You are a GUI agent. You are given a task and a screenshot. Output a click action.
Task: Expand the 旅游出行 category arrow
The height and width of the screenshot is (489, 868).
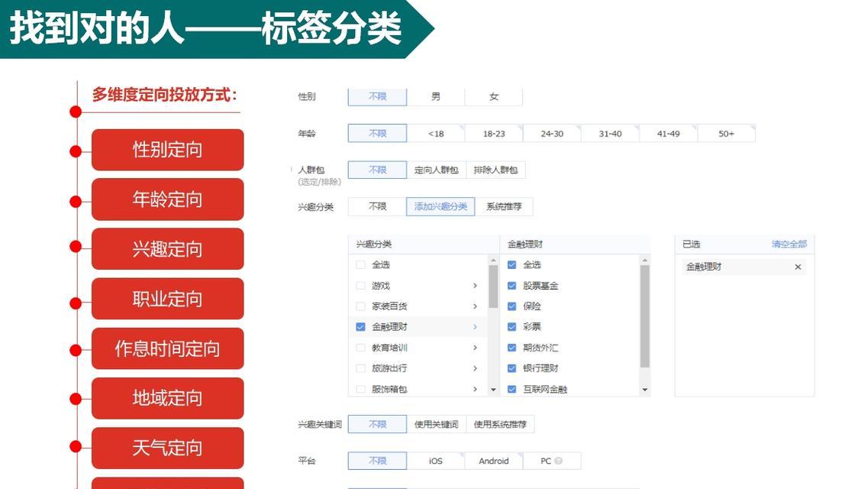(475, 368)
